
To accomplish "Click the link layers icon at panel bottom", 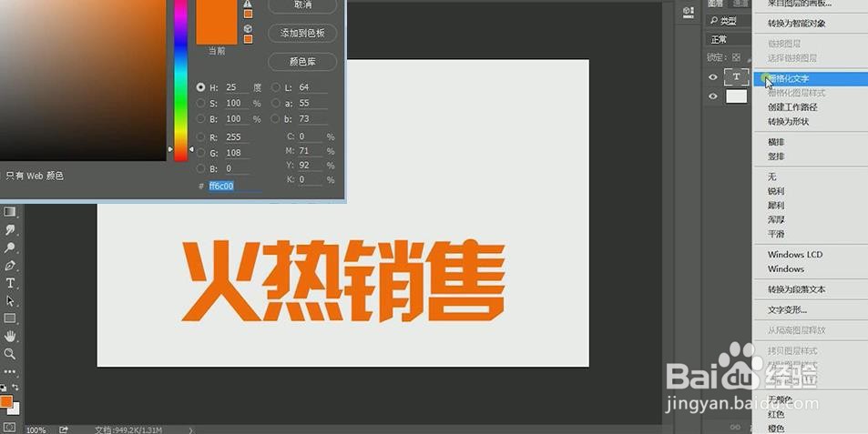I will pyautogui.click(x=735, y=427).
